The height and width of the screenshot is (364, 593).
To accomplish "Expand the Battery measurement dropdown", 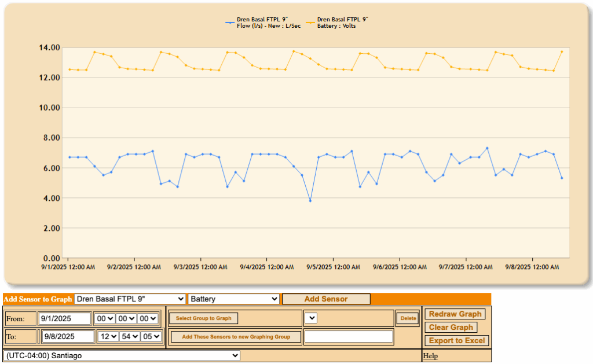I will coord(233,299).
